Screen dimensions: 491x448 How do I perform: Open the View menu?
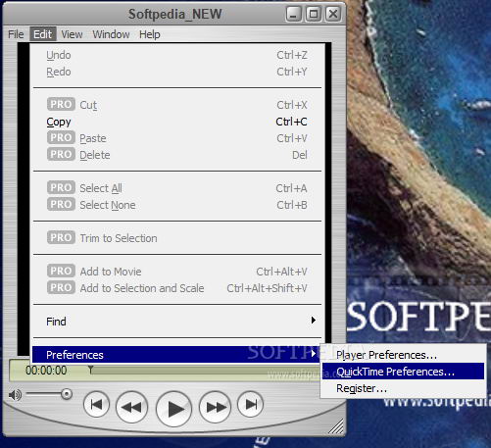point(72,34)
